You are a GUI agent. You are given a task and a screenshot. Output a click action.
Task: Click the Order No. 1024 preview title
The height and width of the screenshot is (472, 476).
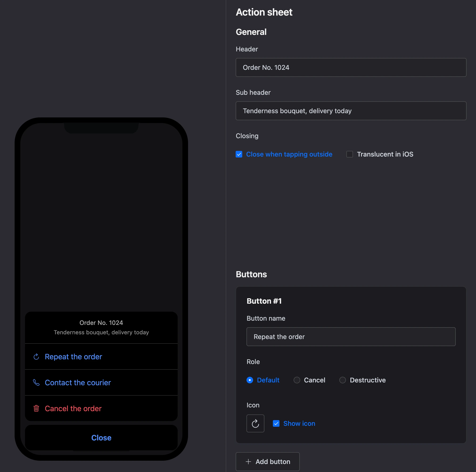pyautogui.click(x=101, y=323)
